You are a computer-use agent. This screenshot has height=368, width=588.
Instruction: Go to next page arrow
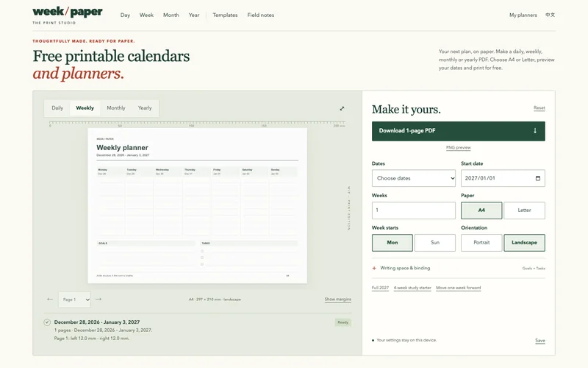coord(98,300)
